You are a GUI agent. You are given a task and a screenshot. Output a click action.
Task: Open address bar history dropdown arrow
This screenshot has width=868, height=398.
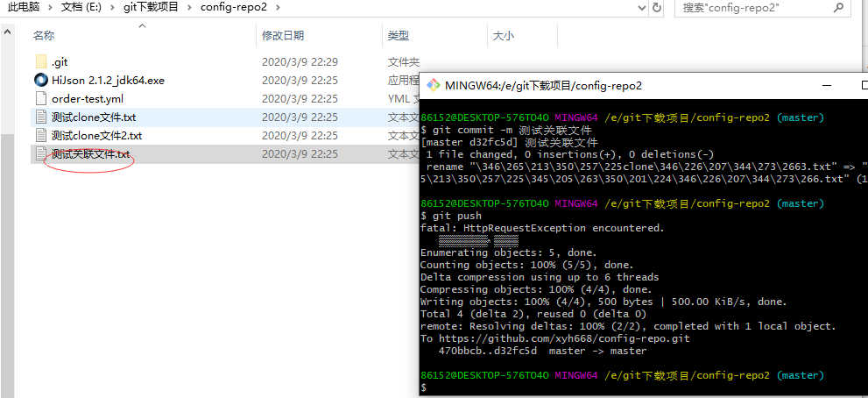point(642,8)
